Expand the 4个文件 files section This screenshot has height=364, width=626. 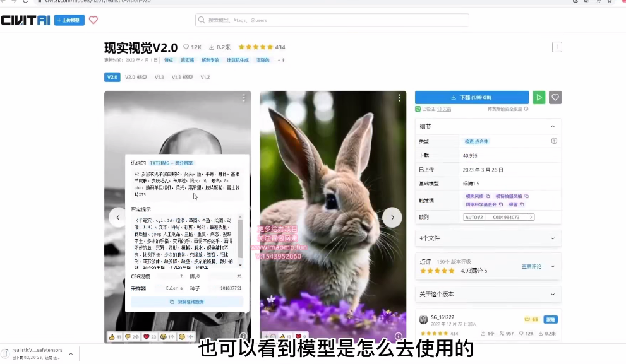pyautogui.click(x=488, y=238)
